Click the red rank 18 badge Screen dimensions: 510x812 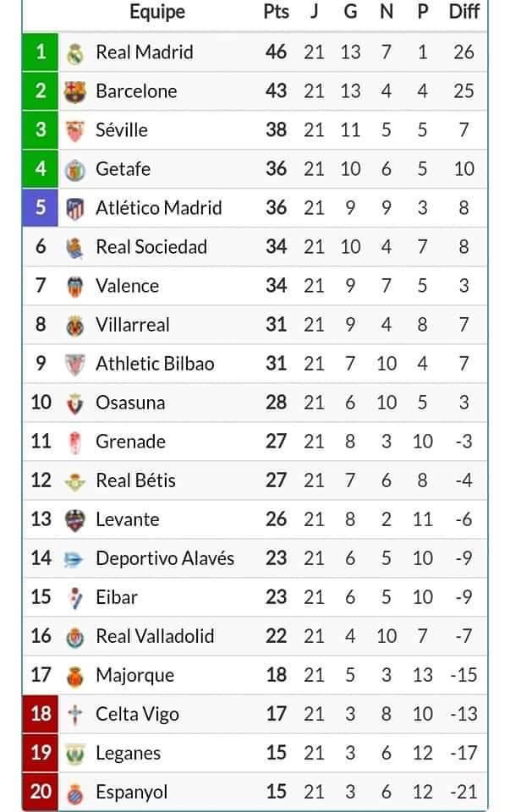41,714
